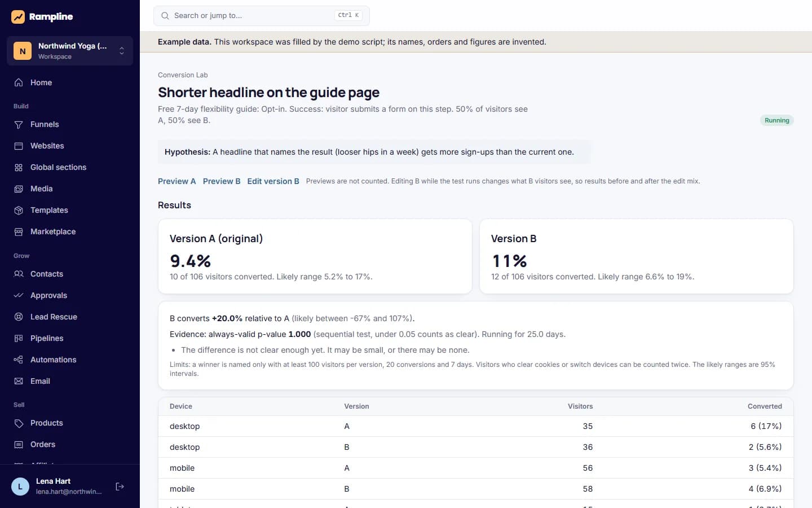
Task: Click the Visitors column header
Action: [x=580, y=406]
